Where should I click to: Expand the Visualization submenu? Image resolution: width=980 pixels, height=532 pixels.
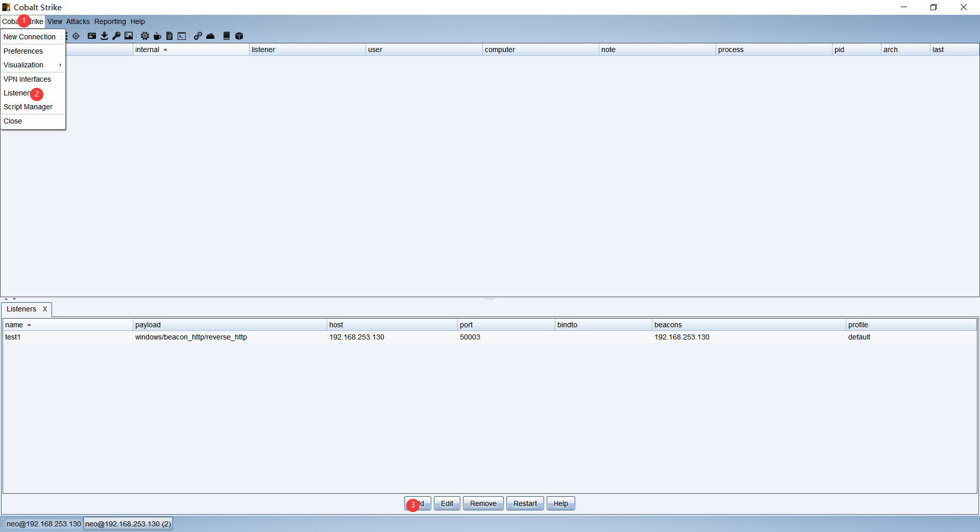[33, 65]
